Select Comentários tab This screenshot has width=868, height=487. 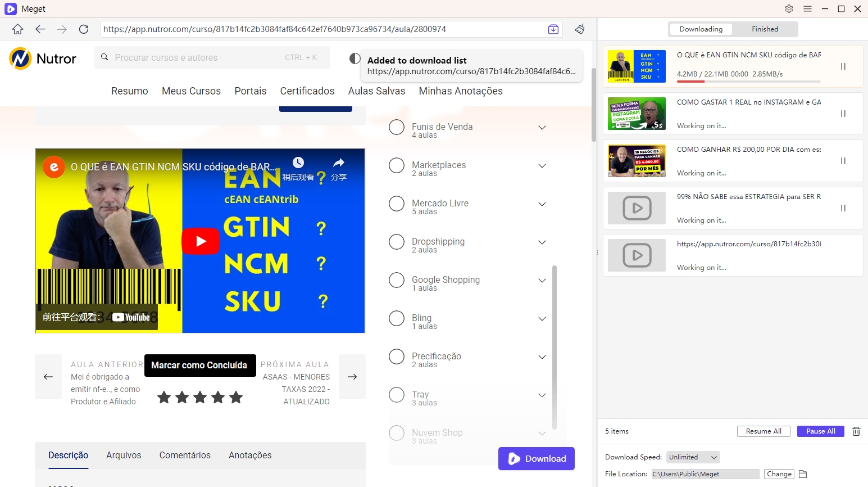185,456
